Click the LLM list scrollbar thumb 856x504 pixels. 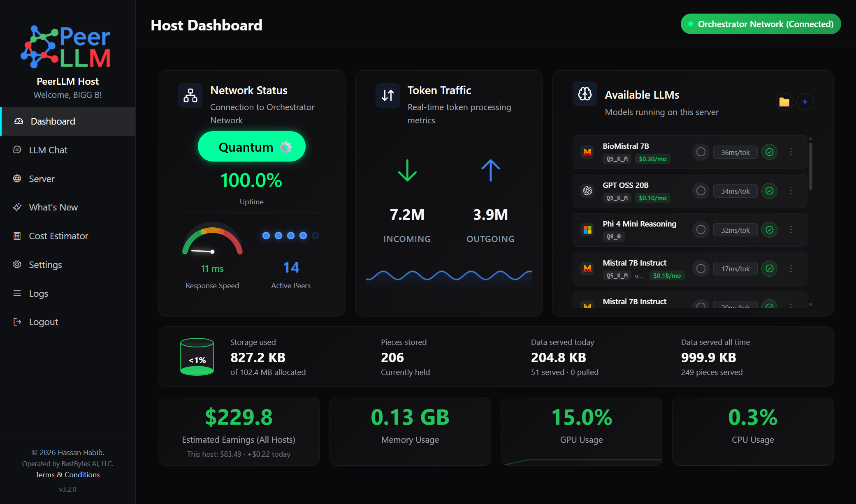coord(810,166)
